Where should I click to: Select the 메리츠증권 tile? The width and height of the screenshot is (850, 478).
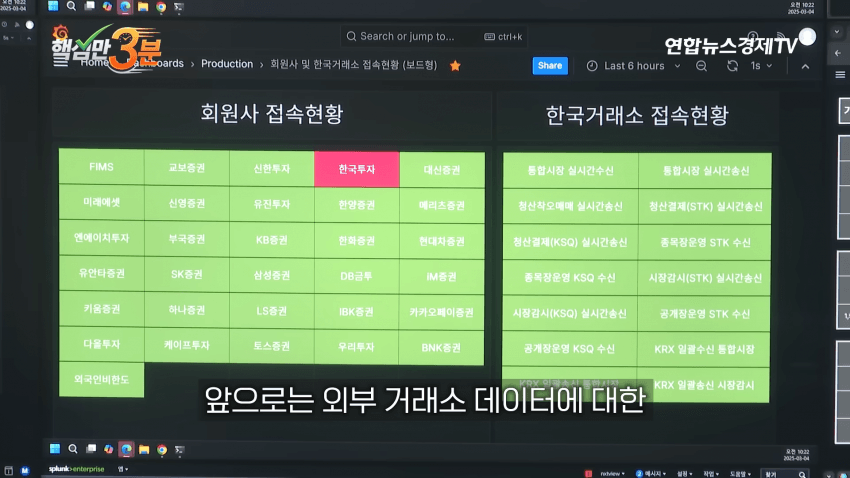coord(442,205)
